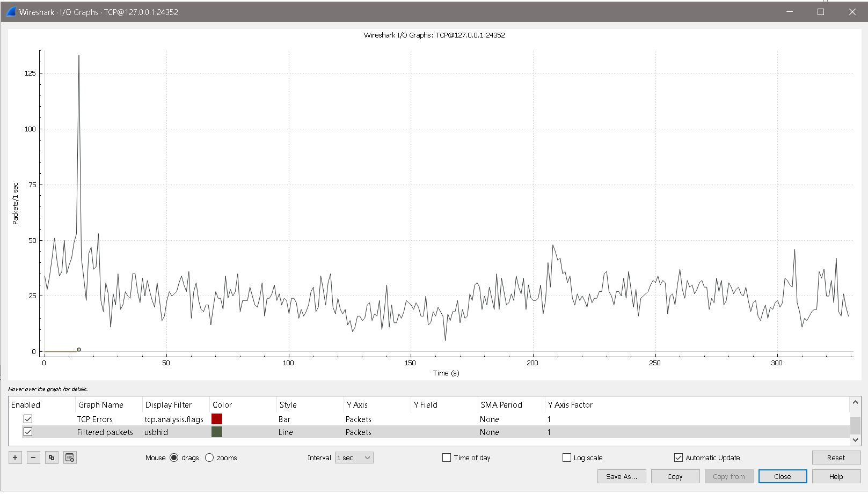This screenshot has height=494, width=868.
Task: Select the Filtered packets graph name cell
Action: [105, 432]
